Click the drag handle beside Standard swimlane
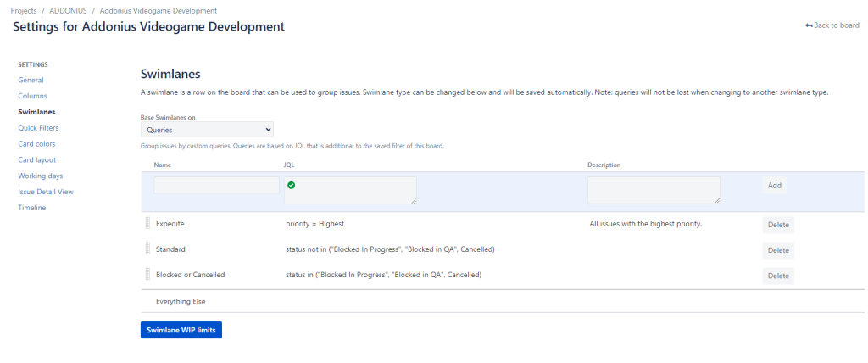 click(147, 249)
